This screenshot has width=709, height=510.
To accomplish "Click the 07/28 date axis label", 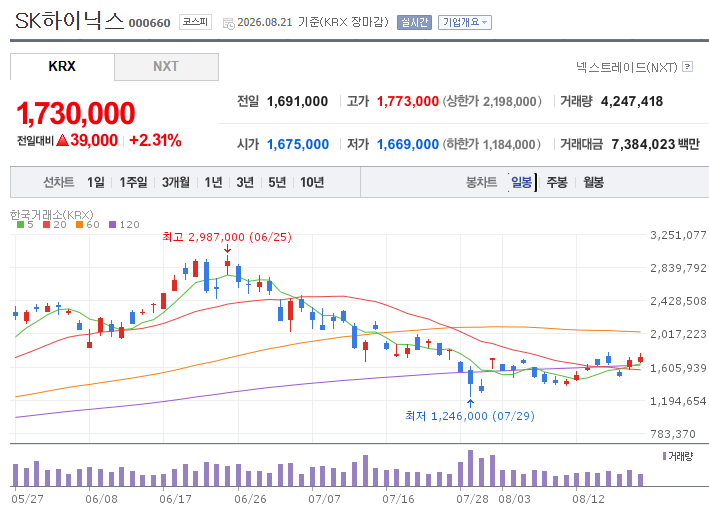I will click(473, 499).
